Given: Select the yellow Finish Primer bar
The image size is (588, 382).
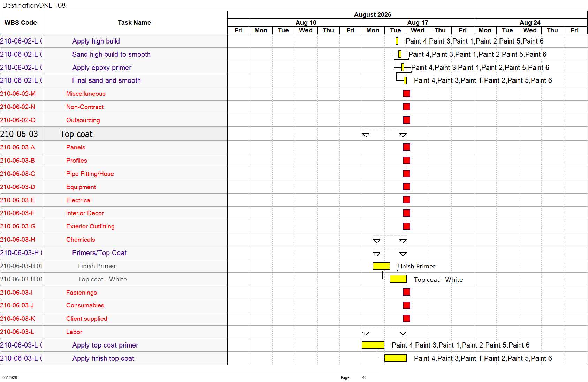Looking at the screenshot, I should (x=381, y=266).
